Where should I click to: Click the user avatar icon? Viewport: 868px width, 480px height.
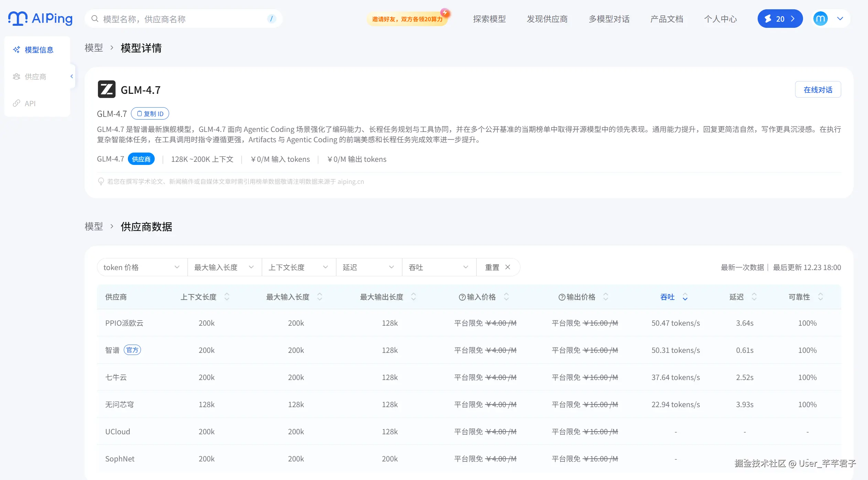pyautogui.click(x=820, y=19)
